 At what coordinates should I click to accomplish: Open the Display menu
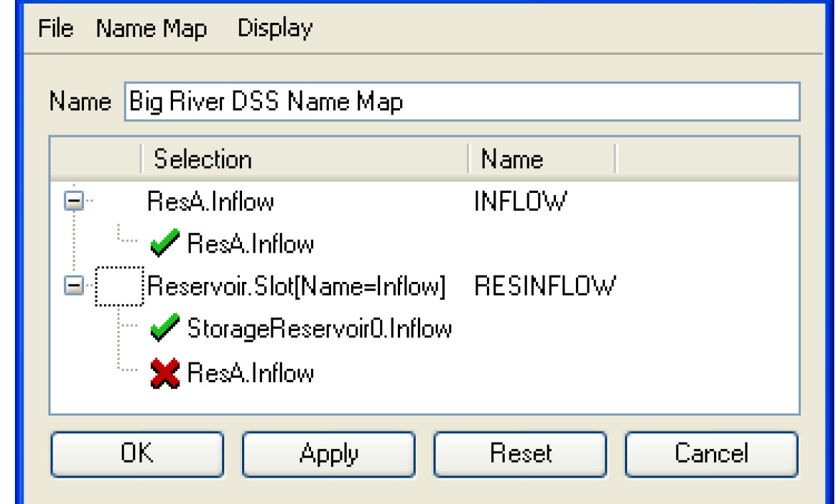tap(275, 28)
